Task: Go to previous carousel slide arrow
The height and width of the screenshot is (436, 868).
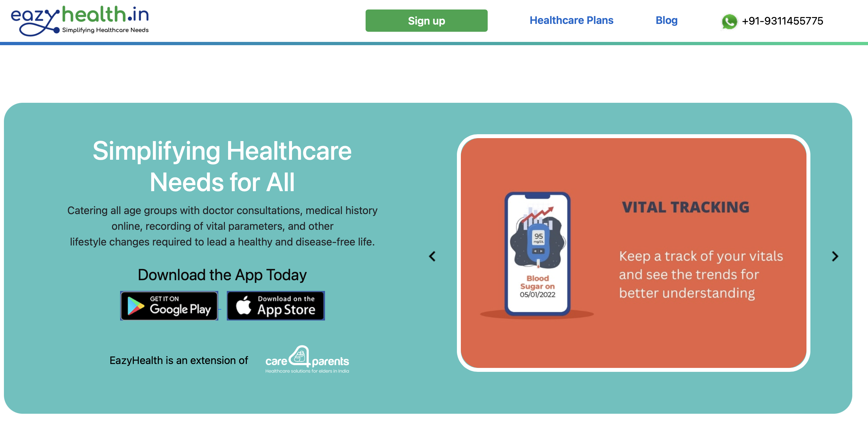Action: [432, 256]
